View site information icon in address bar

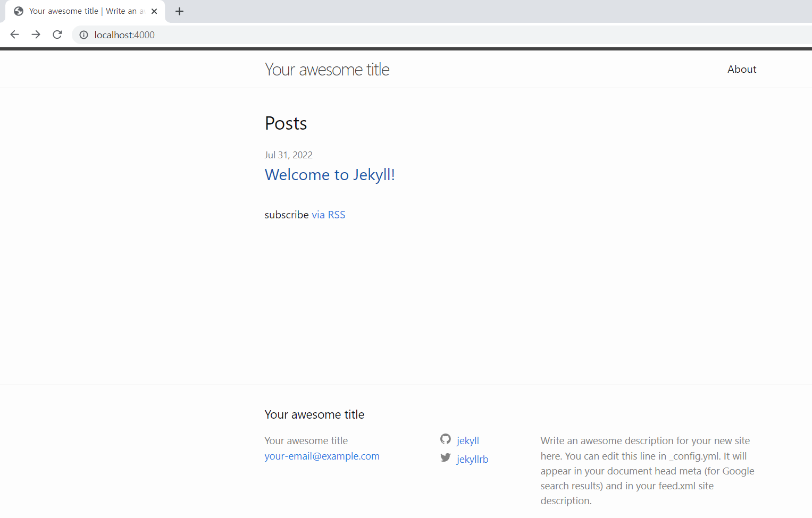pyautogui.click(x=83, y=35)
